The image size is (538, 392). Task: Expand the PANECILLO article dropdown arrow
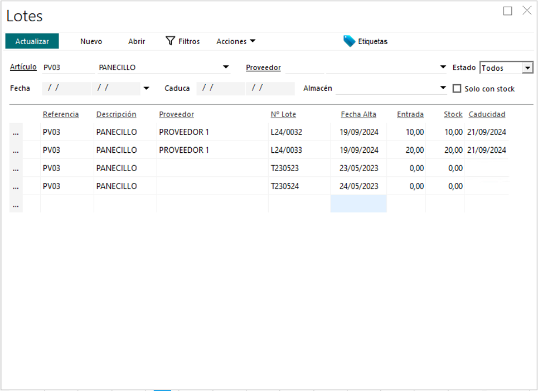[x=226, y=67]
